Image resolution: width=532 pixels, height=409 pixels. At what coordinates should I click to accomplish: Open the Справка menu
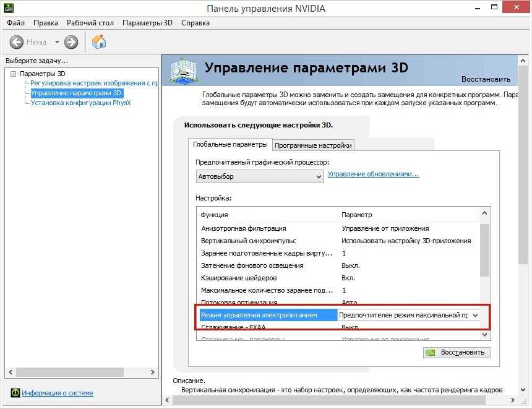195,23
